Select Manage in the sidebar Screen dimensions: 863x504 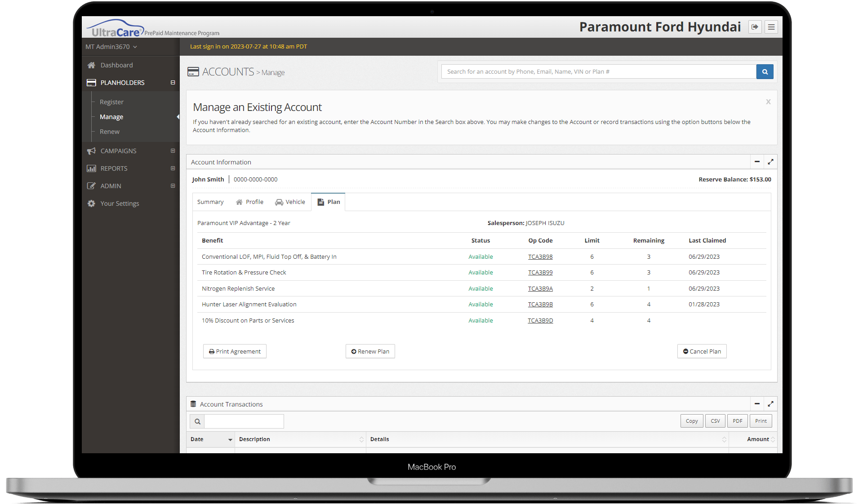point(111,117)
